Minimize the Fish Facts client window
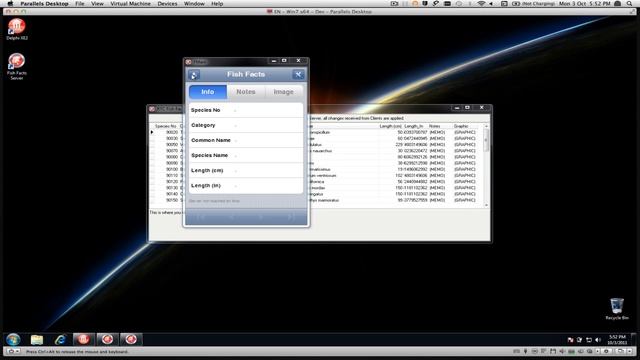640x360 pixels. tap(274, 61)
